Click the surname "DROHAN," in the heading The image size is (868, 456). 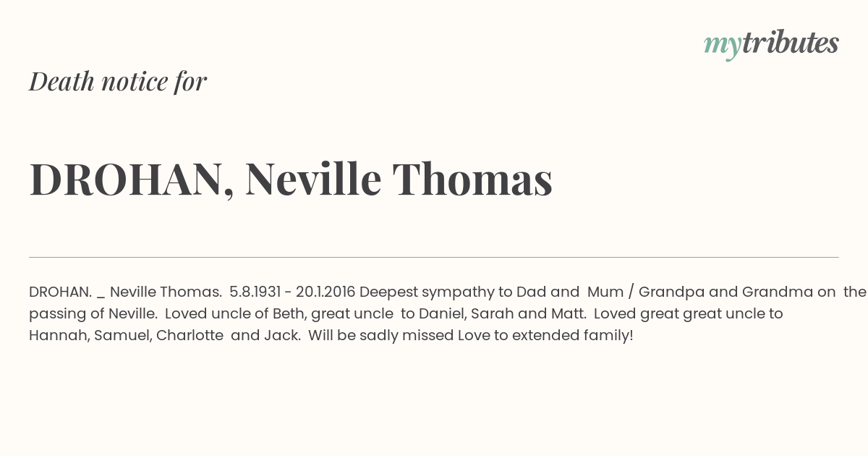coord(132,180)
